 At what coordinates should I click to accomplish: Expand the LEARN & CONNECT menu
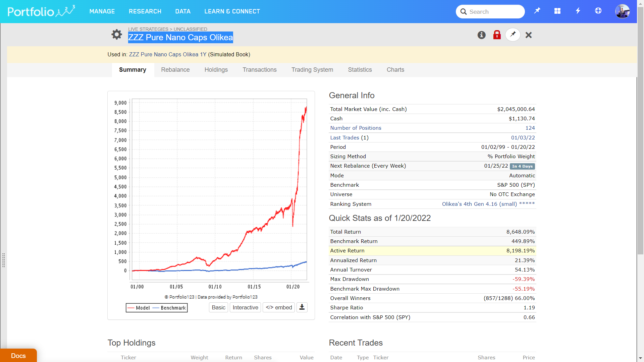point(232,11)
